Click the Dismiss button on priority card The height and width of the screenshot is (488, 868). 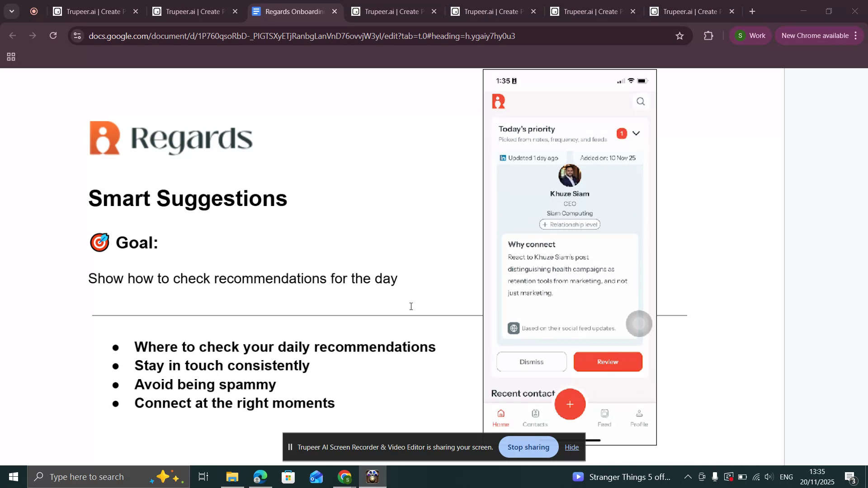click(x=531, y=362)
